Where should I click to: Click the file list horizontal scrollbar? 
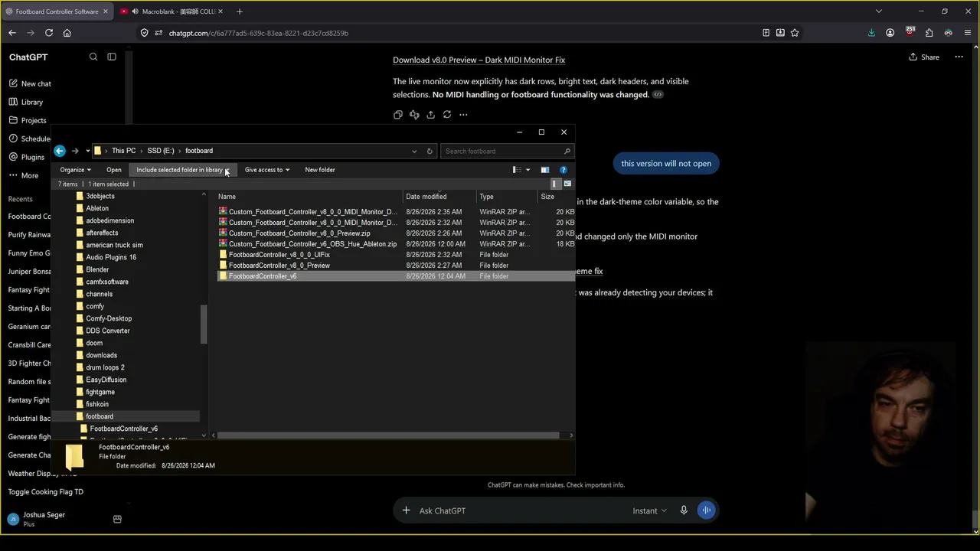coord(389,435)
